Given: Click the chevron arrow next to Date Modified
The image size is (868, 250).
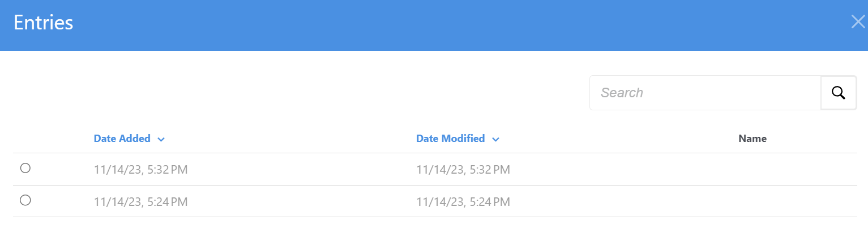Looking at the screenshot, I should tap(495, 139).
